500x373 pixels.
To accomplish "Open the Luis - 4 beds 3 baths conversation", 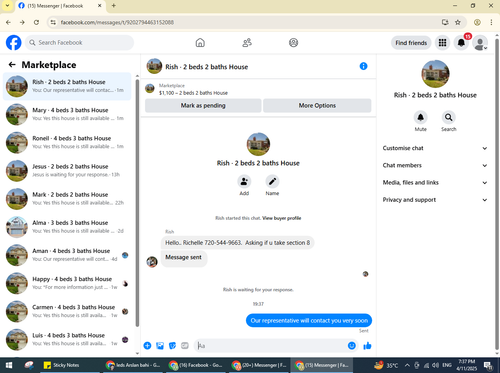I will tap(67, 339).
